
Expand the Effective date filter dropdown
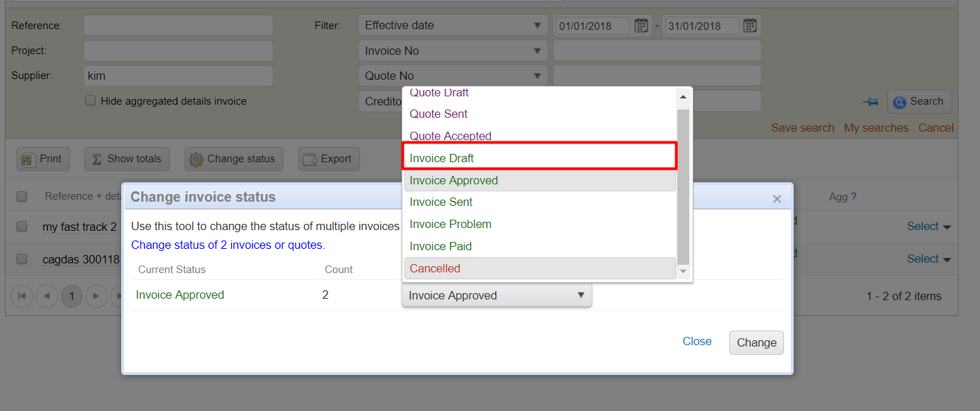(453, 26)
